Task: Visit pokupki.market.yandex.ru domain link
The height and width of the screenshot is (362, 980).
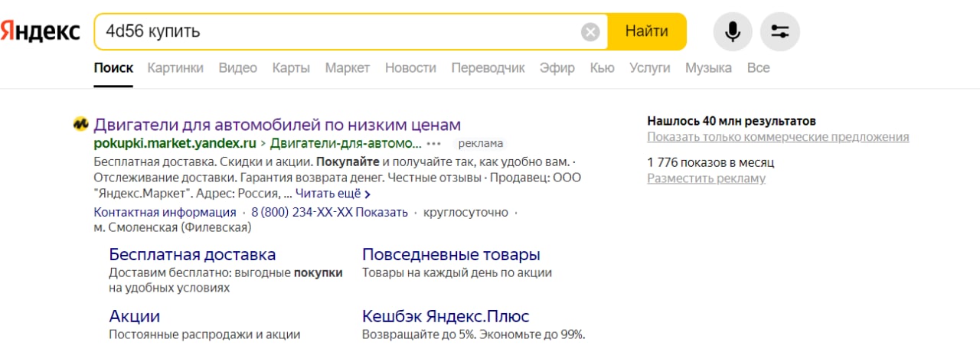Action: click(175, 143)
